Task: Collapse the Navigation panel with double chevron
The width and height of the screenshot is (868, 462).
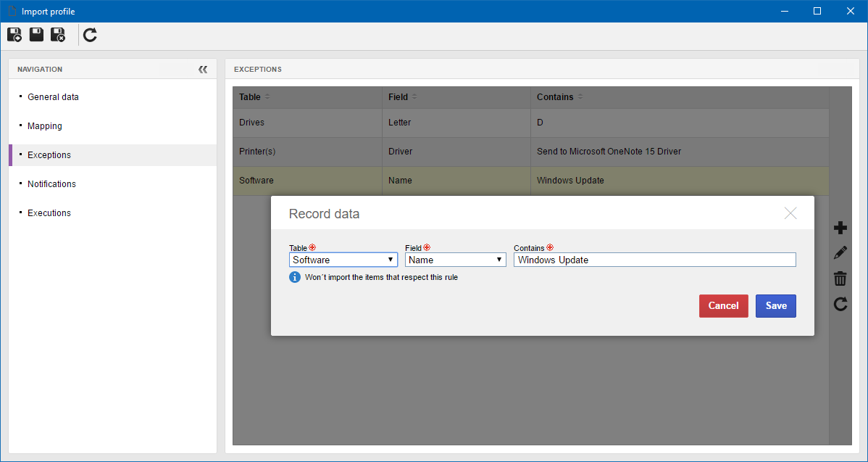Action: point(203,69)
